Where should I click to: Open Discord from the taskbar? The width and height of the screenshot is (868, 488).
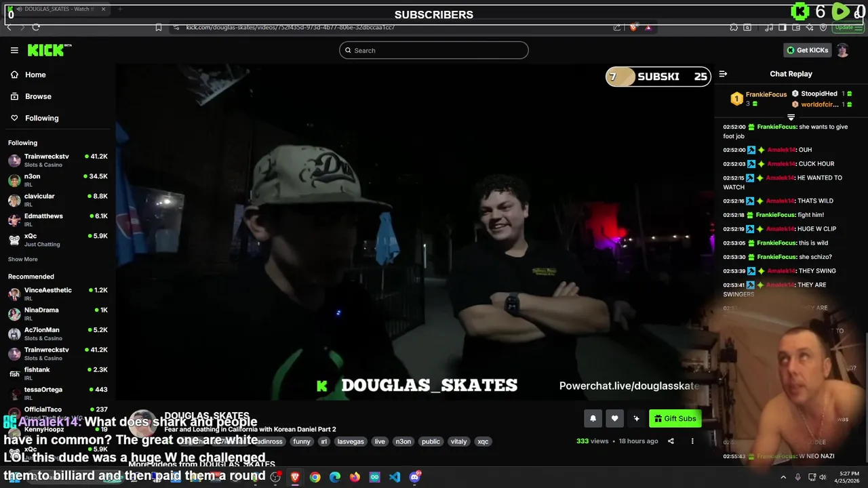pos(415,477)
